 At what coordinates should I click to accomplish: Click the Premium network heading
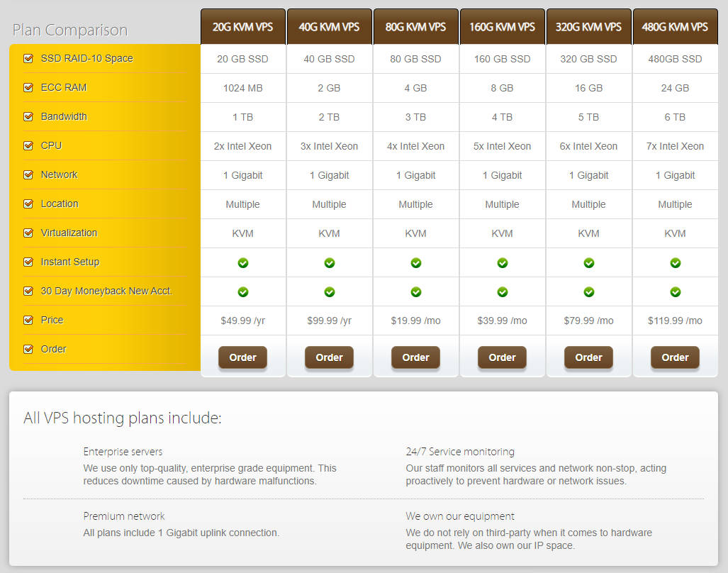[124, 516]
